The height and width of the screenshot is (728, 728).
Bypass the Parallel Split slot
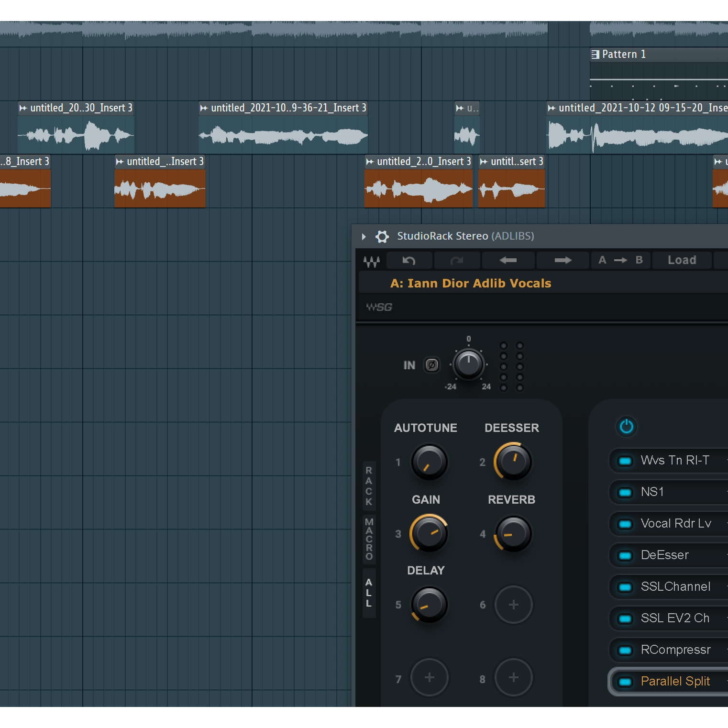[625, 682]
